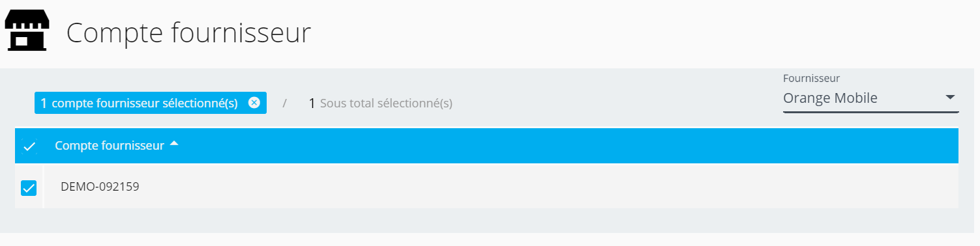Expand the Fournisseur dropdown arrow
This screenshot has width=980, height=246.
(x=950, y=98)
